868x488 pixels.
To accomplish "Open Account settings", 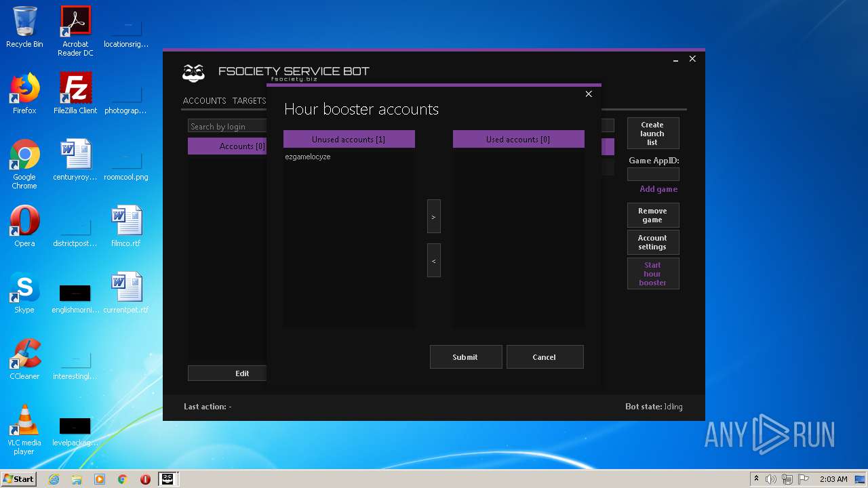I will pos(653,243).
